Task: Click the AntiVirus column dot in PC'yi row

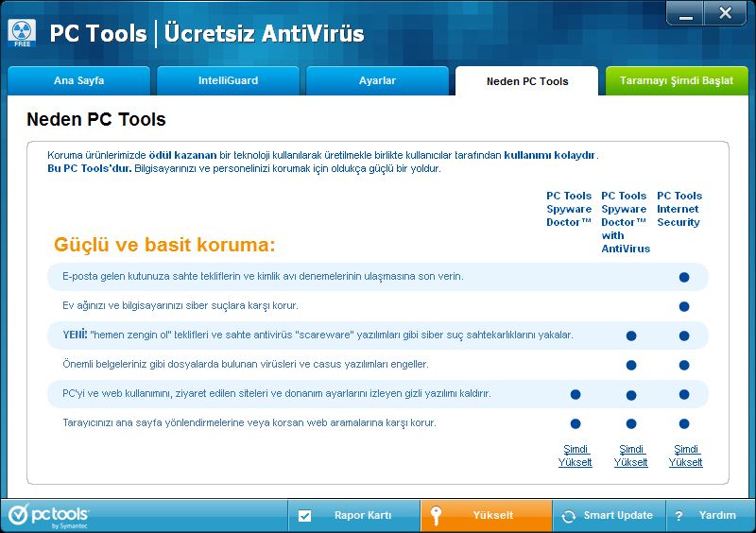Action: coord(630,396)
